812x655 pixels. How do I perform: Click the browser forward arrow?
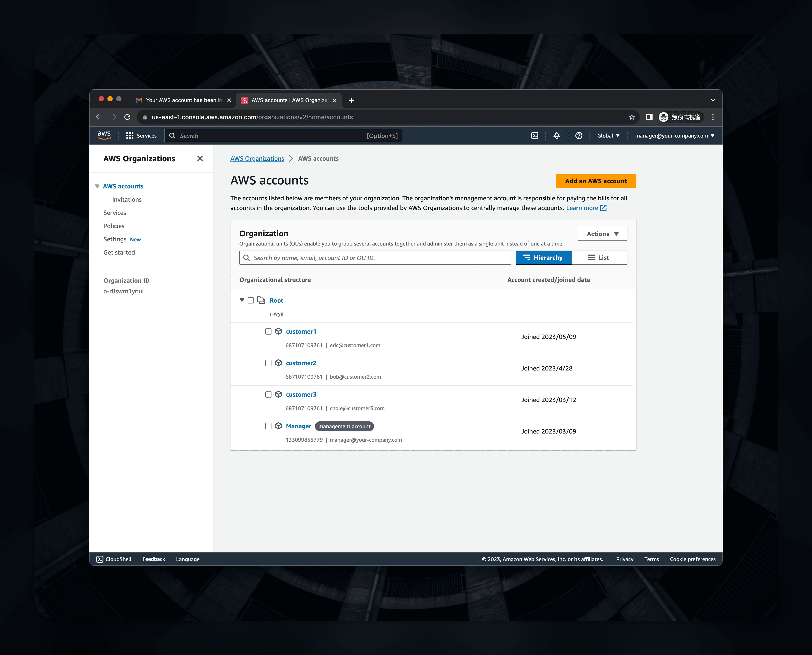tap(113, 117)
